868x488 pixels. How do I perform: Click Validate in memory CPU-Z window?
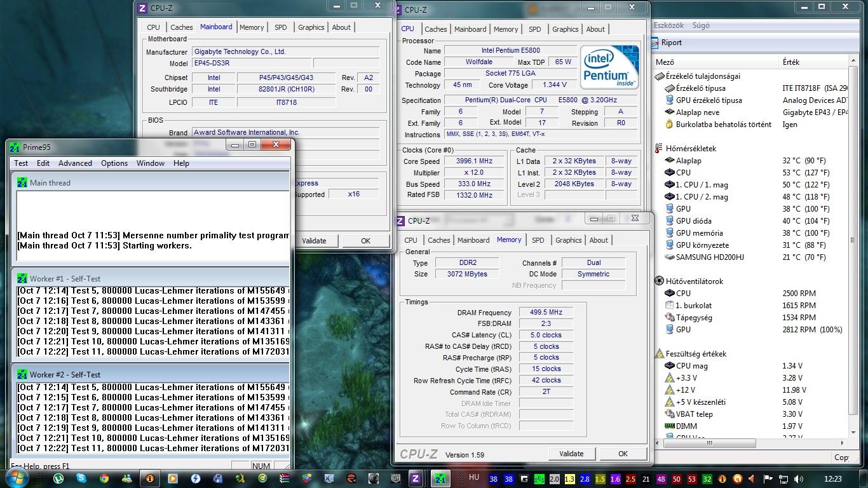click(571, 454)
